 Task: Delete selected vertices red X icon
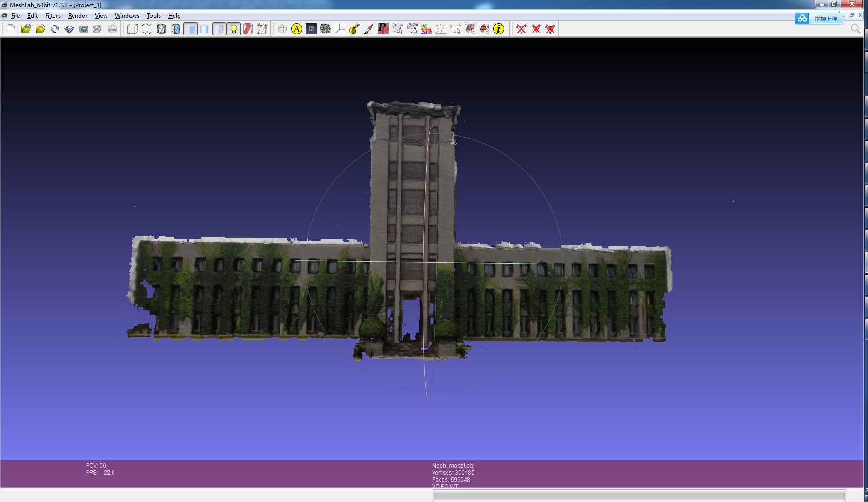click(x=521, y=29)
